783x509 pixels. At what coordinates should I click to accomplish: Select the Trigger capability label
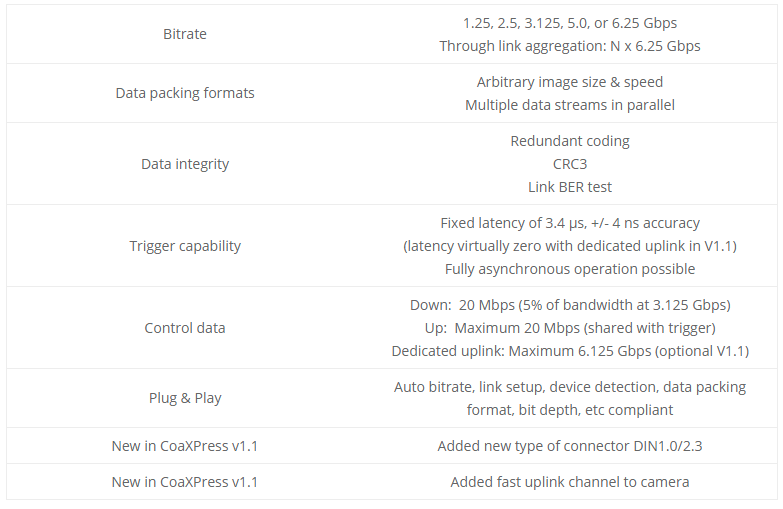coord(185,246)
